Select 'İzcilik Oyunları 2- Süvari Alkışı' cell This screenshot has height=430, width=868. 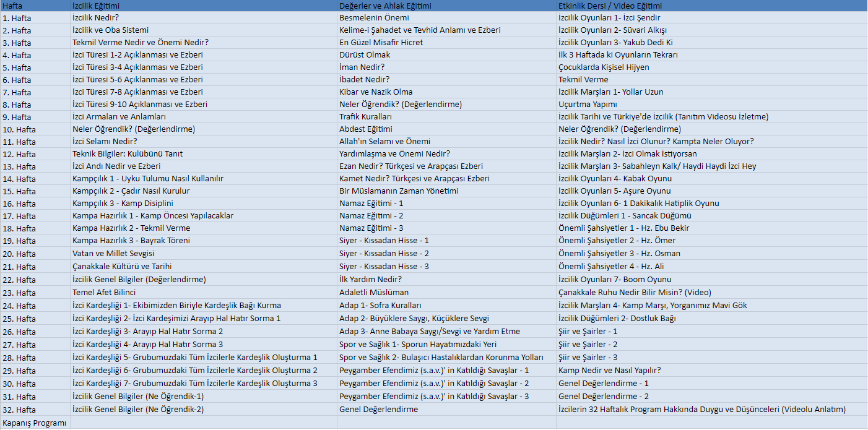(x=711, y=30)
